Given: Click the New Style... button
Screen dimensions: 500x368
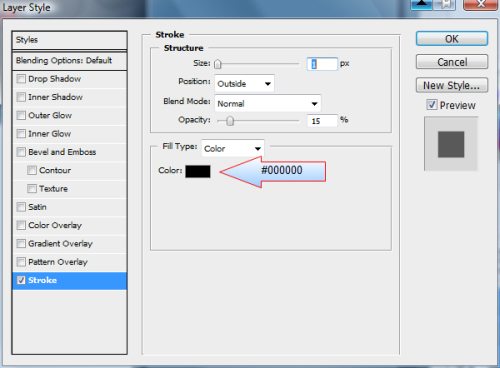Looking at the screenshot, I should (x=452, y=86).
